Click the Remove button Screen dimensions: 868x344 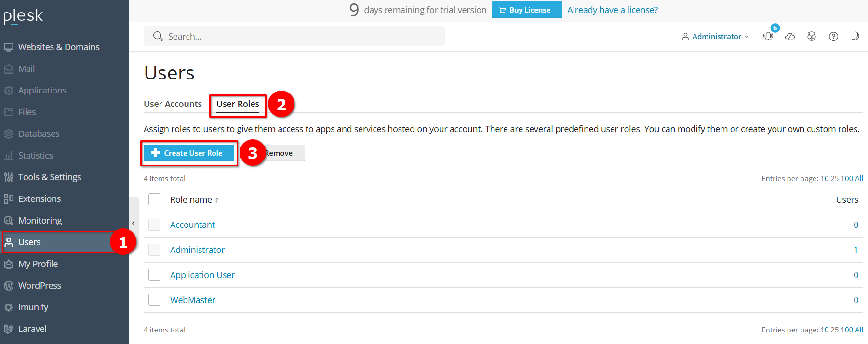tap(279, 153)
